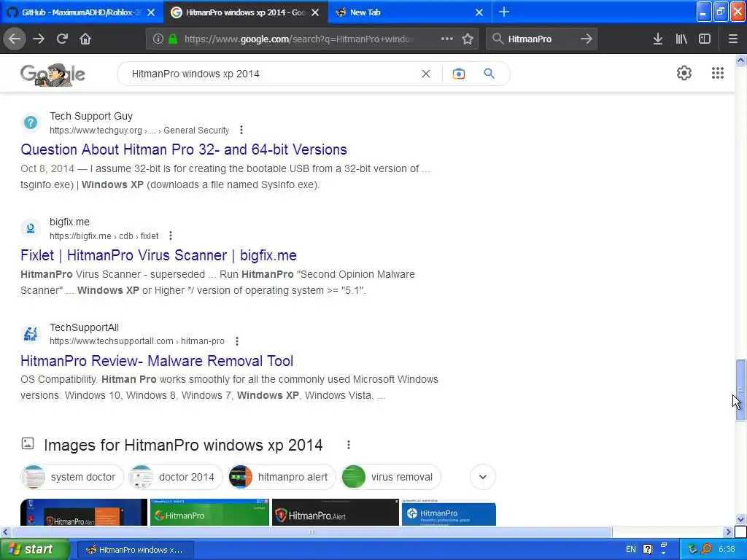Click the search magnifier tray icon

tap(706, 549)
